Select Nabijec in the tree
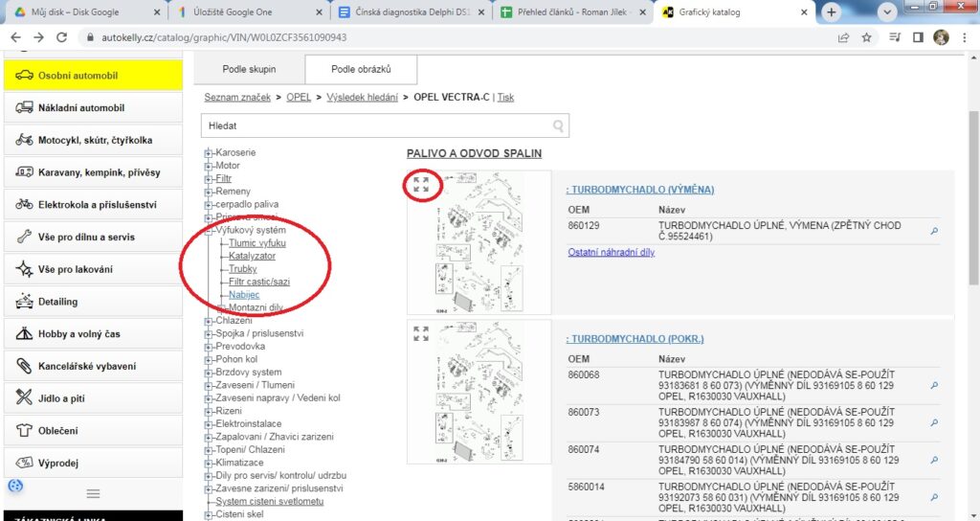This screenshot has height=521, width=980. [244, 295]
